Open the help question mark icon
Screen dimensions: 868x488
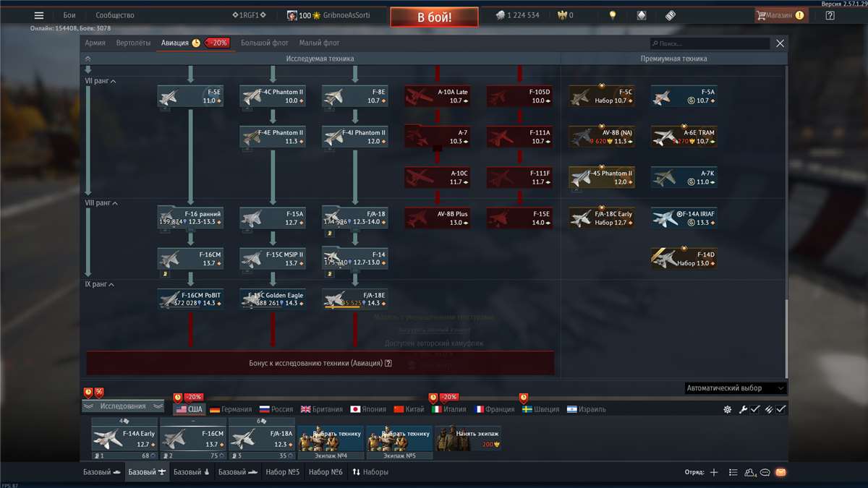tap(830, 15)
